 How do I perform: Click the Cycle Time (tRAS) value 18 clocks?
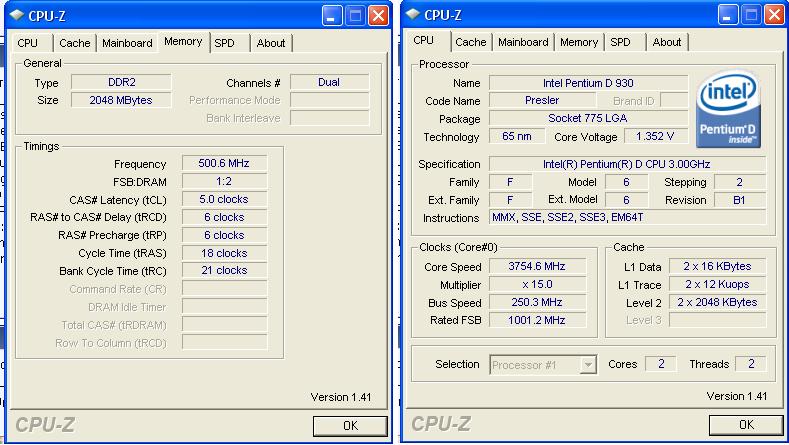click(x=224, y=253)
